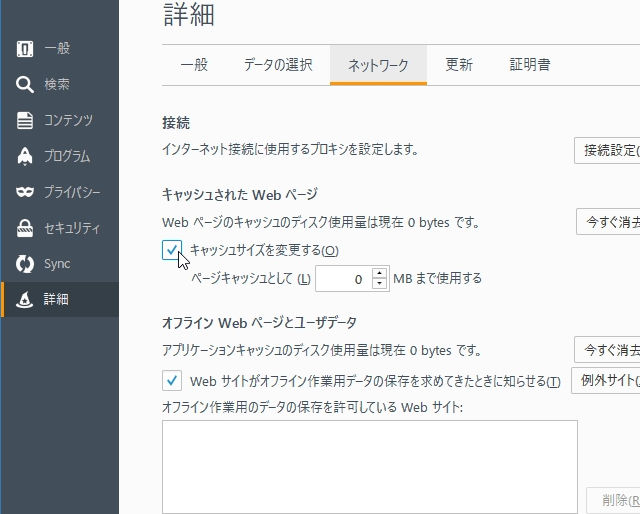Click the プログラム rocket icon

pos(25,156)
